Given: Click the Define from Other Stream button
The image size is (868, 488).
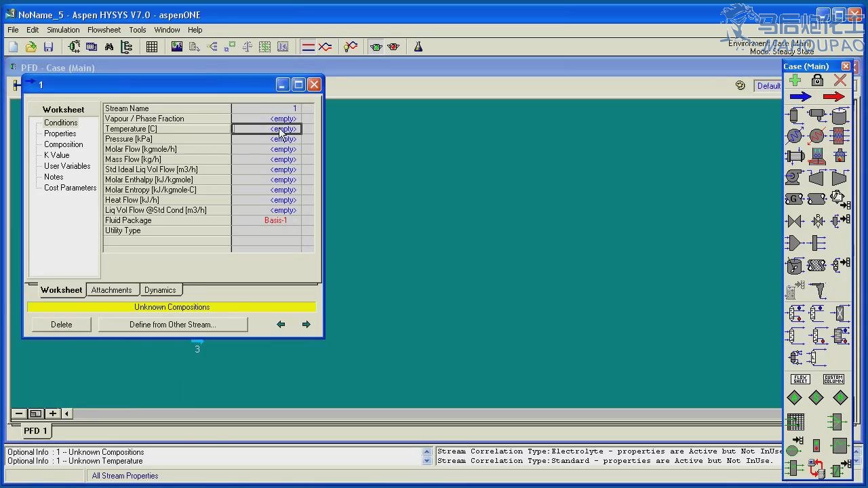Looking at the screenshot, I should (172, 325).
